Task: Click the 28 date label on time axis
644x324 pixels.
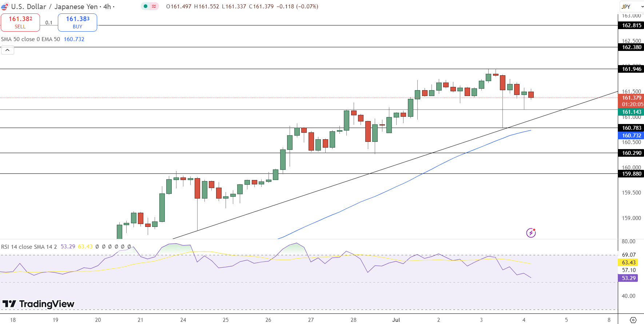Action: (353, 320)
